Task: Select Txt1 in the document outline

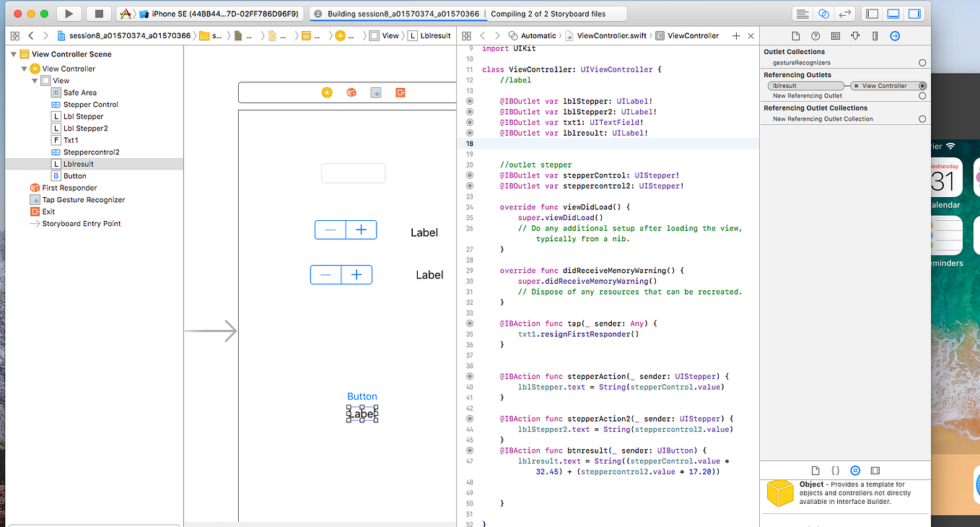Action: (x=70, y=140)
